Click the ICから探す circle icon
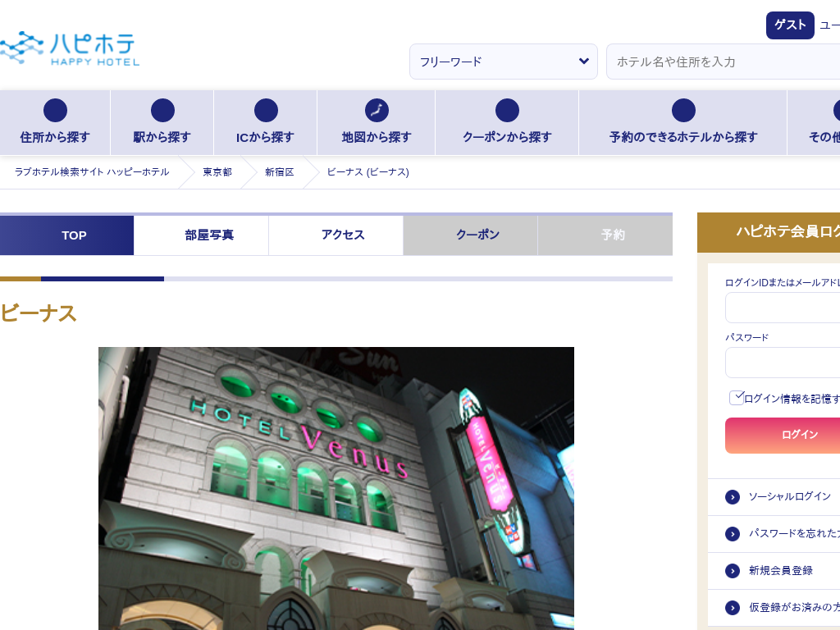840x630 pixels. [266, 111]
